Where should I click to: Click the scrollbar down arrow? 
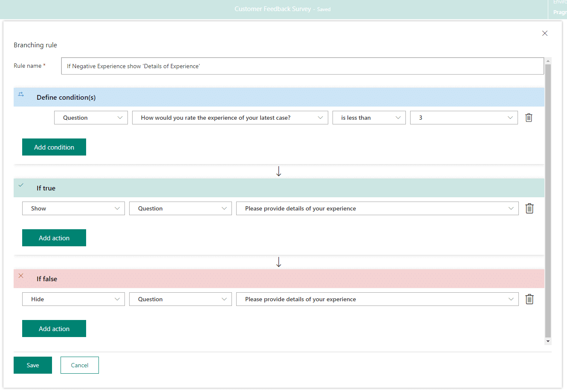[548, 341]
